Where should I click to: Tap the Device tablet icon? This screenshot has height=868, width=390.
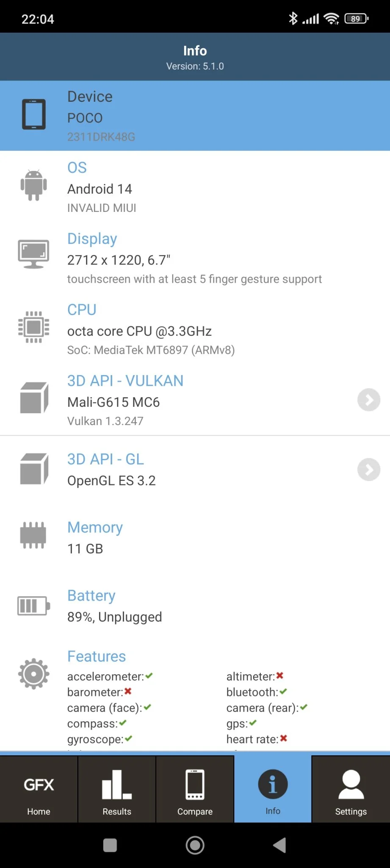[x=34, y=114]
